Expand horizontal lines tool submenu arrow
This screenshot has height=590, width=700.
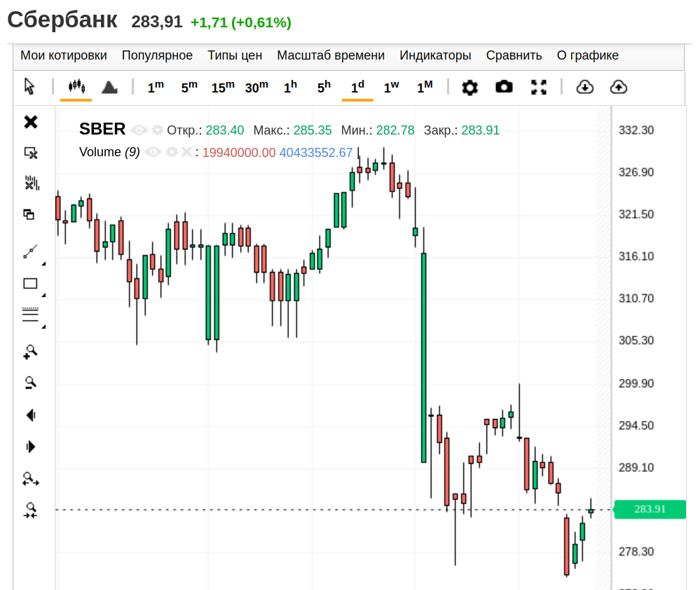pos(43,327)
